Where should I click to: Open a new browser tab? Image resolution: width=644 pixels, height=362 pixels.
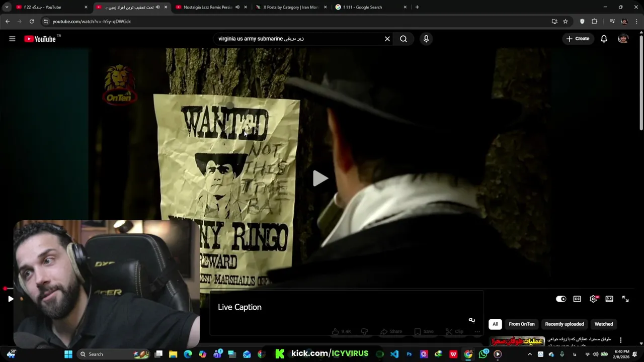click(x=417, y=7)
